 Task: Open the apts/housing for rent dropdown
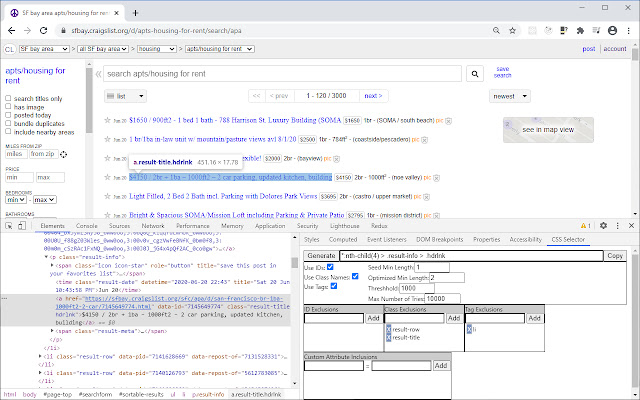(220, 49)
